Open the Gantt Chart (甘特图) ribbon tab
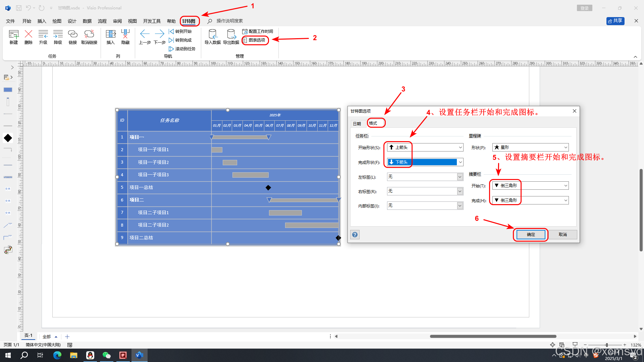 [x=189, y=21]
